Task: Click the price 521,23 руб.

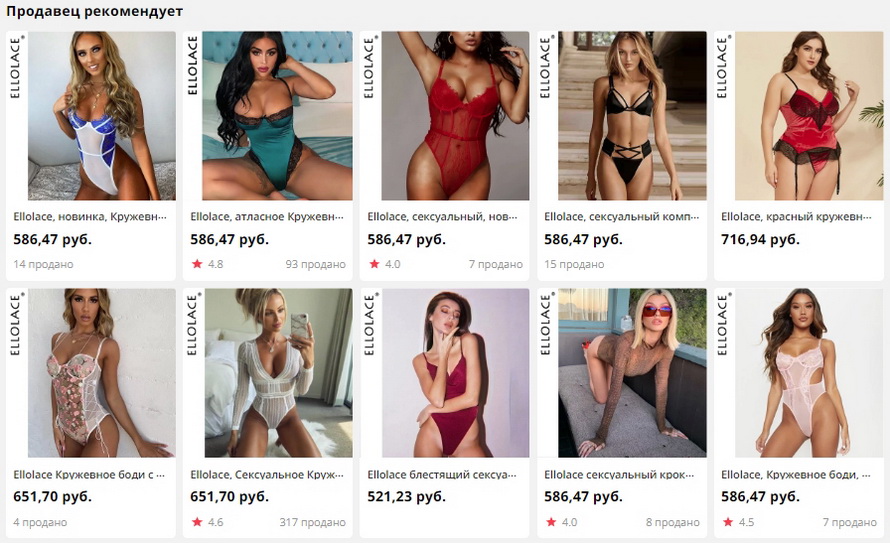Action: (406, 496)
